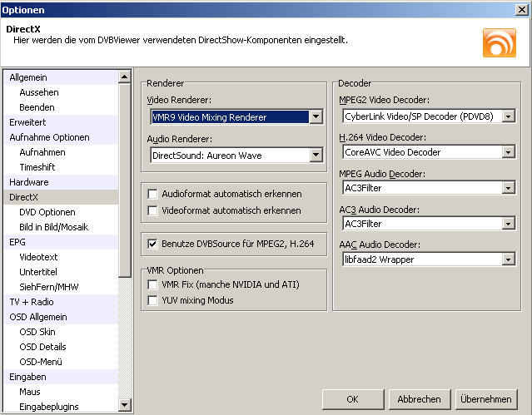Enable Videoformat automatisch erkennen checkbox

tap(153, 210)
